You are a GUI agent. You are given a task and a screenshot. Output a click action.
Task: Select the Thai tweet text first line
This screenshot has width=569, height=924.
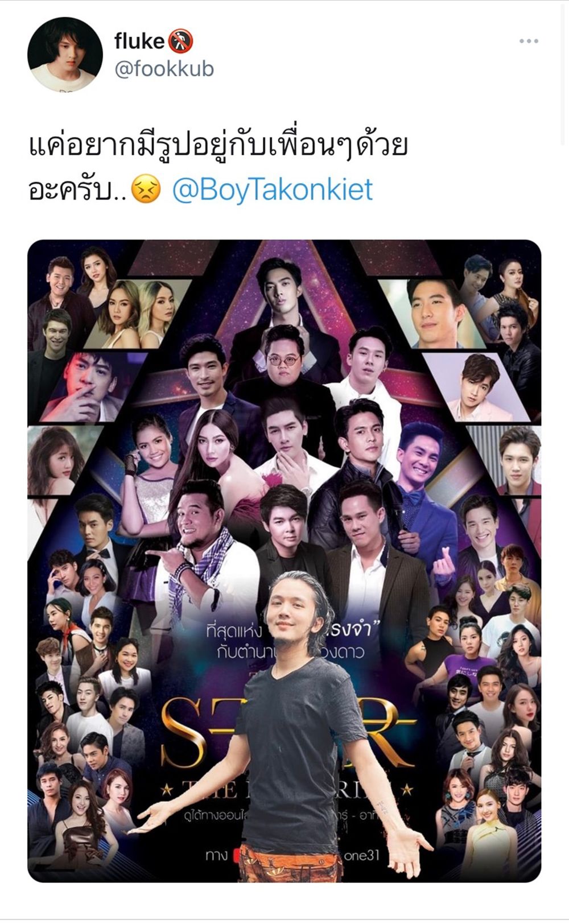coord(218,146)
